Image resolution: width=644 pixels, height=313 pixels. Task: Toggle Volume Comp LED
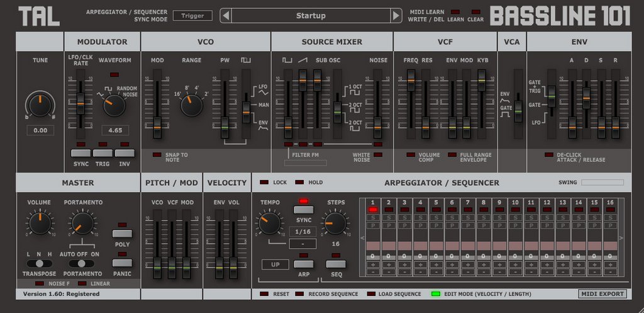click(x=411, y=155)
